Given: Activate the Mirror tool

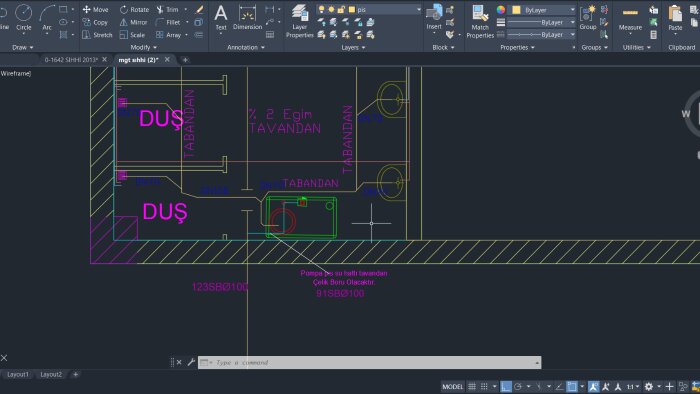Looking at the screenshot, I should pos(133,22).
